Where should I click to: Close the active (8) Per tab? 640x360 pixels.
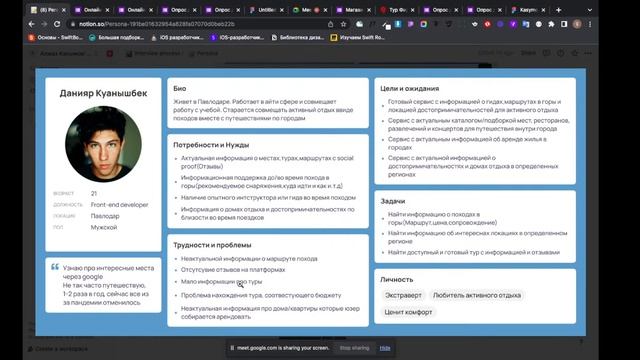64,10
